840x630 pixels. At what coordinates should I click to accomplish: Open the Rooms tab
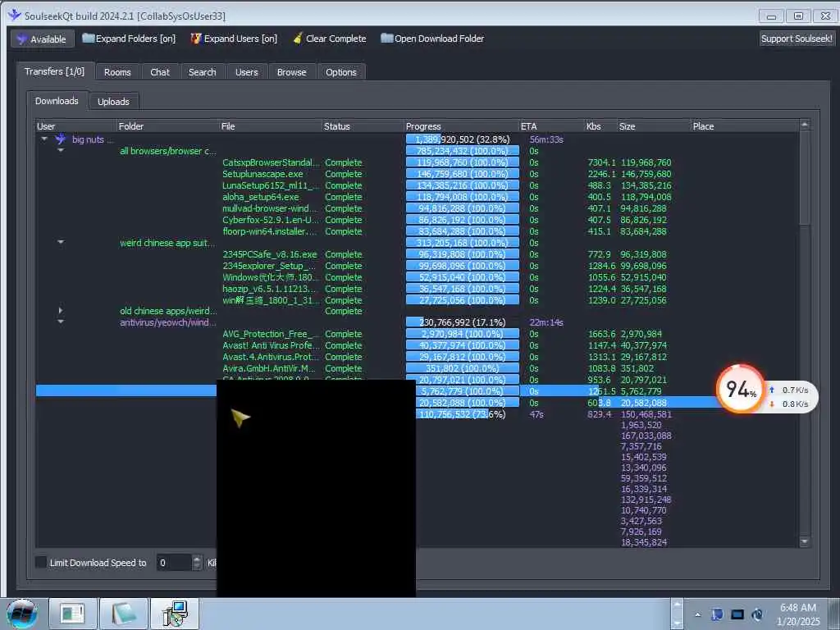(117, 72)
